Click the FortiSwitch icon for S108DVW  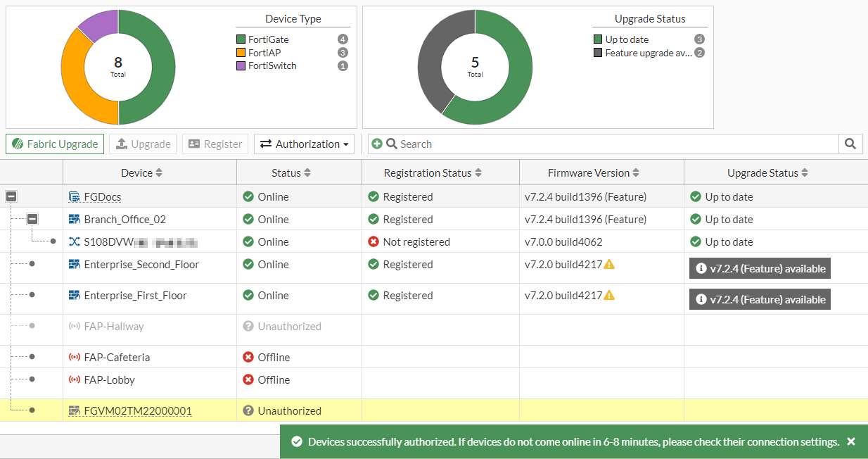click(75, 242)
